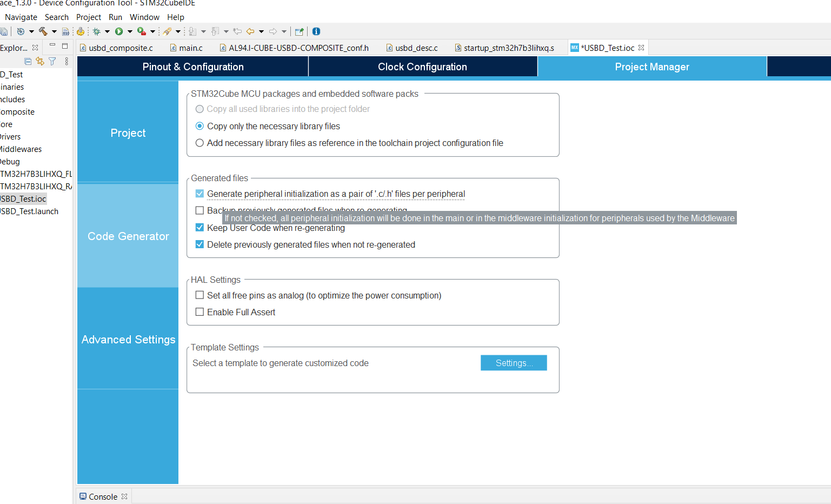This screenshot has width=831, height=504.
Task: Collapse All in Project Explorer
Action: pos(28,61)
